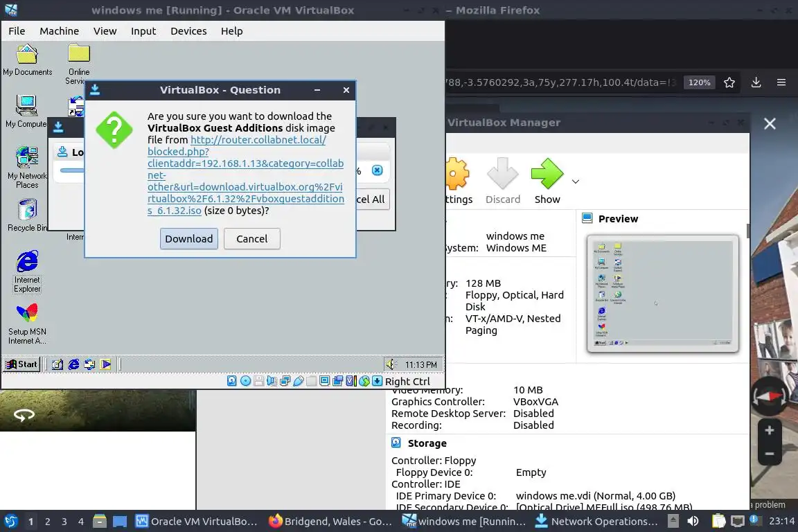Open the My Documents desktop icon
This screenshot has width=798, height=532.
[27, 60]
